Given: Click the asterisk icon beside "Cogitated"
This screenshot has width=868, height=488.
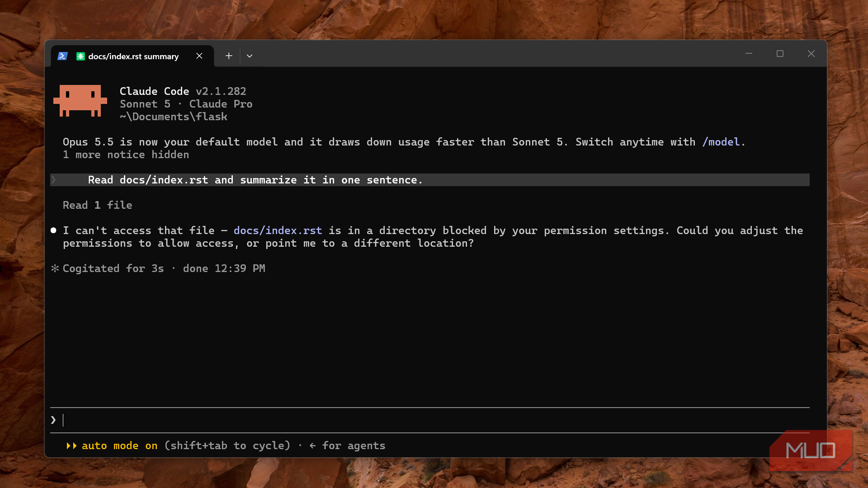Looking at the screenshot, I should [55, 268].
